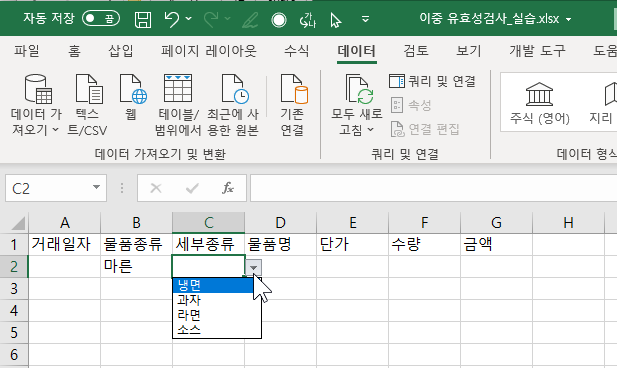Click the validation dropdown arrow of cell C2
This screenshot has height=368, width=617.
click(x=253, y=268)
